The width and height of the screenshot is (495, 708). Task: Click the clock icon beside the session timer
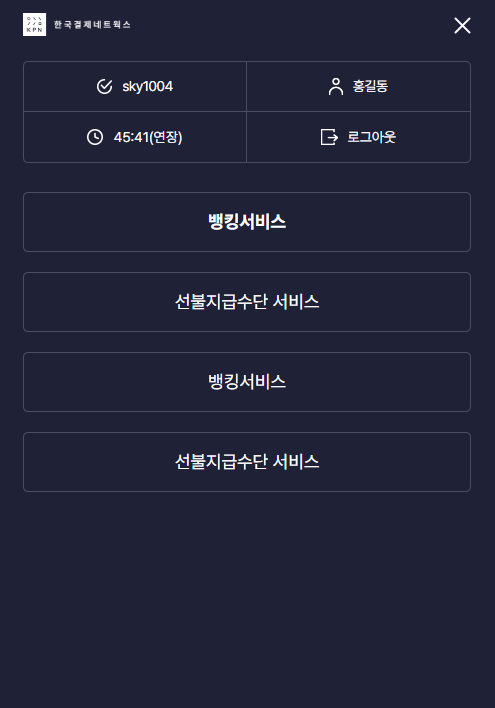click(95, 137)
